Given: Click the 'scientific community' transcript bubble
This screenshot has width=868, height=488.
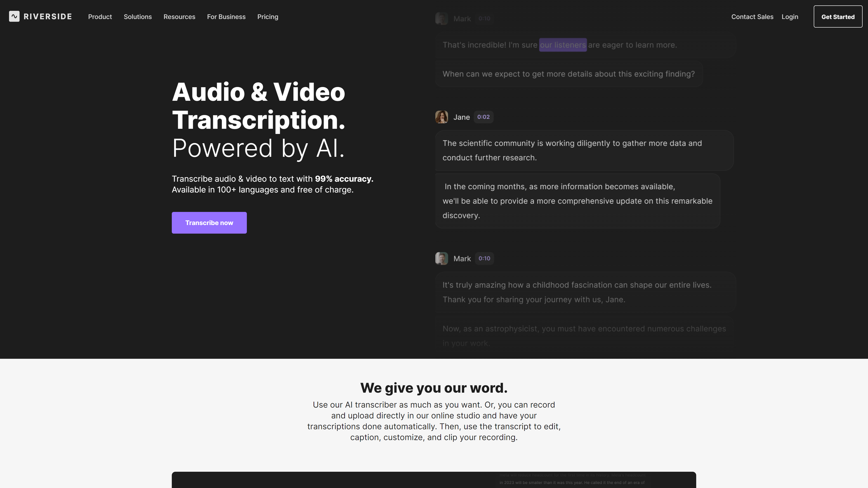Looking at the screenshot, I should 584,150.
